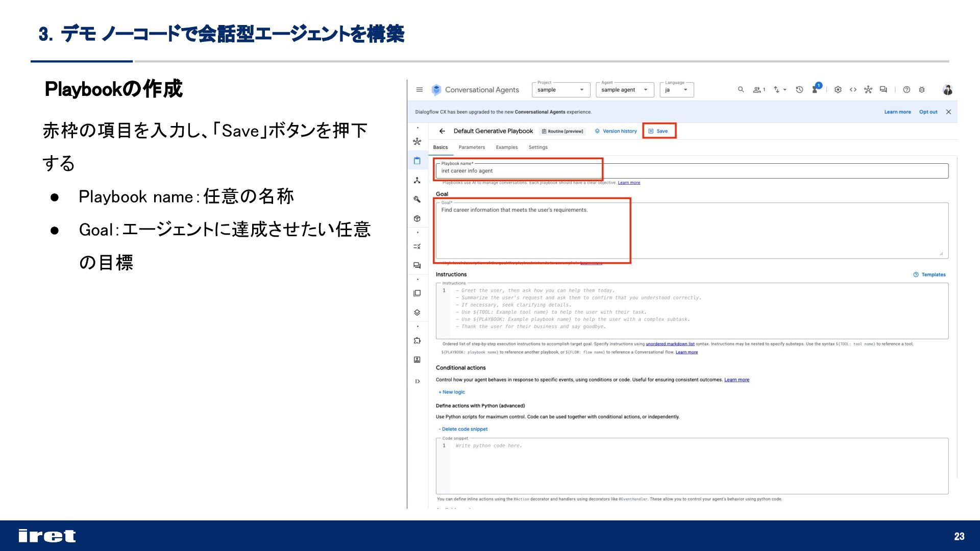Click the Playbook name input field

click(692, 171)
